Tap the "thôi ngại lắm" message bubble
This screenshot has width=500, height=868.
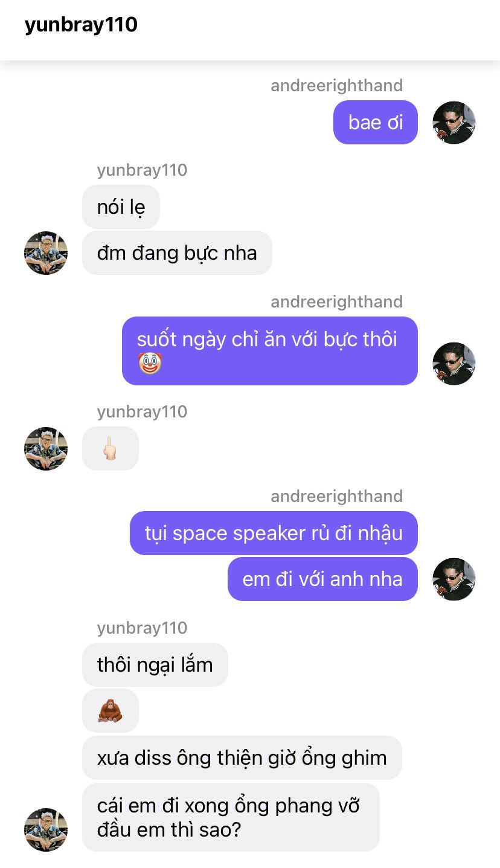pyautogui.click(x=155, y=665)
